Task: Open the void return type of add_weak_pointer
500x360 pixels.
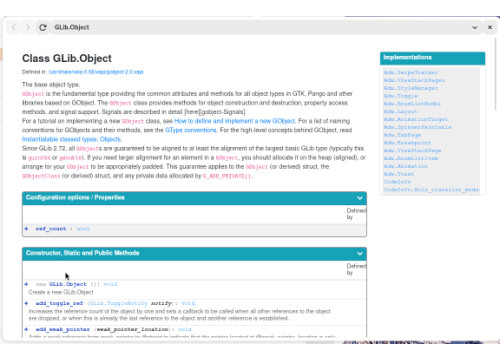Action: 184,329
